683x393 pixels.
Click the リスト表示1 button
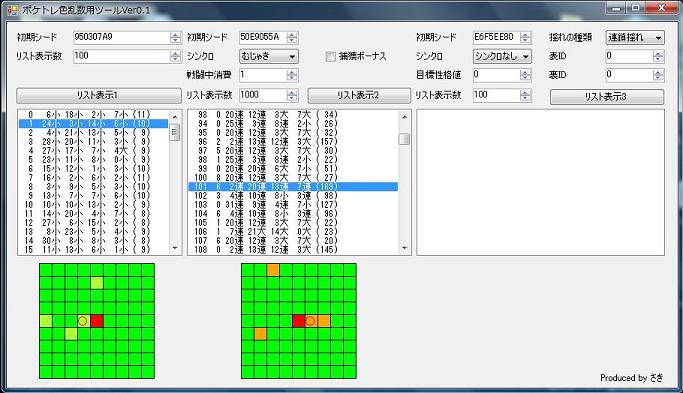click(x=99, y=95)
